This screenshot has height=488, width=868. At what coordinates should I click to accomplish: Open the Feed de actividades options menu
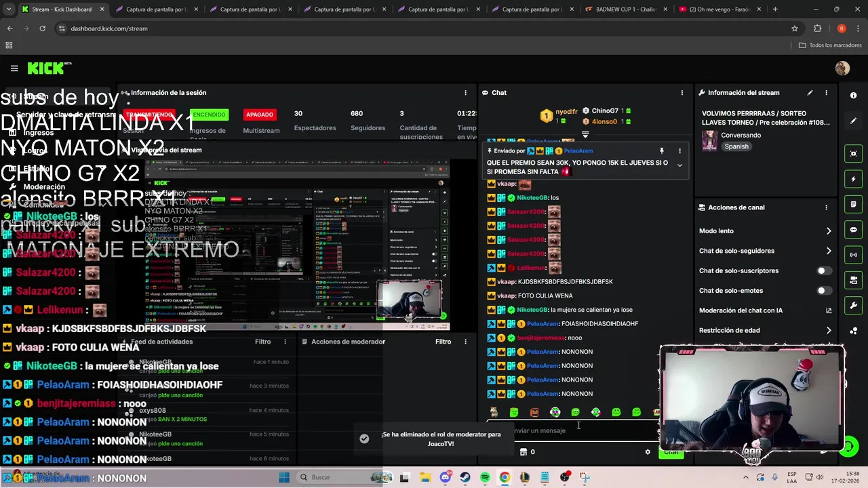(x=285, y=342)
